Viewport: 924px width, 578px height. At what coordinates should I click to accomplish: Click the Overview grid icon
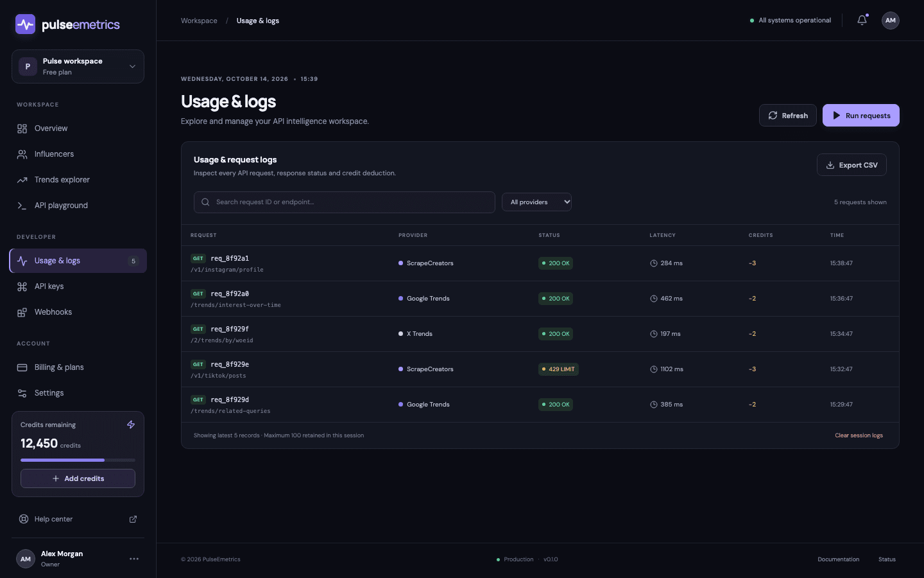click(x=22, y=128)
